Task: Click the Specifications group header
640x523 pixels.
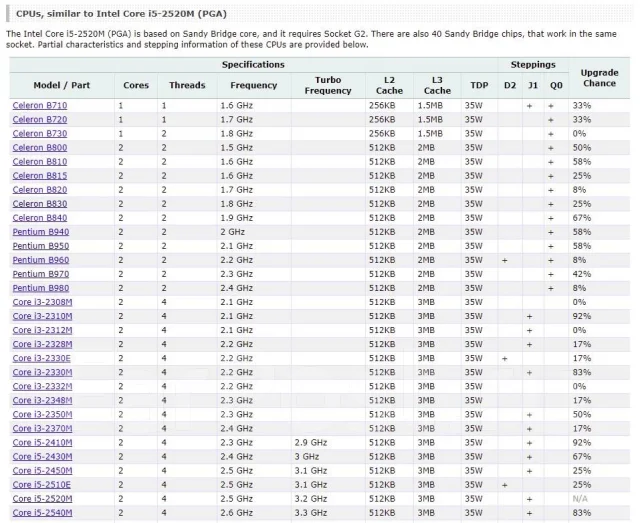Action: [253, 65]
